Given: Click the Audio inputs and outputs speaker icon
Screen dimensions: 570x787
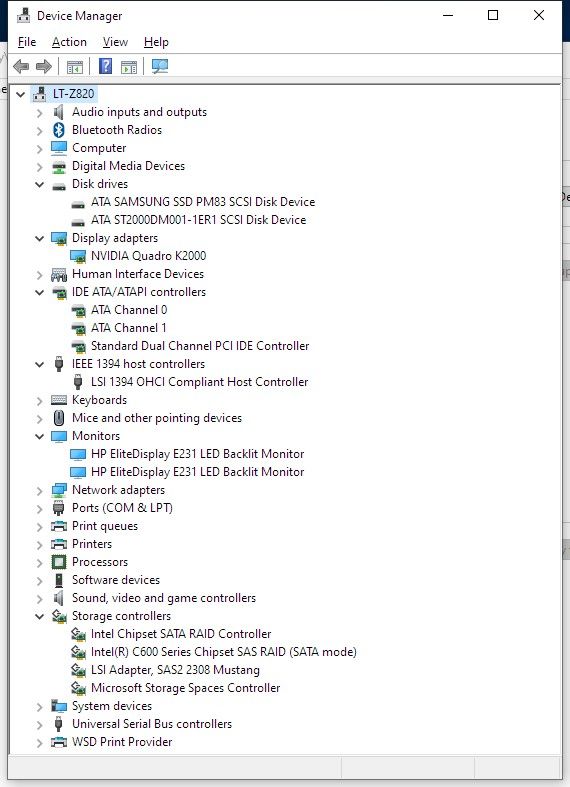Looking at the screenshot, I should pos(59,112).
